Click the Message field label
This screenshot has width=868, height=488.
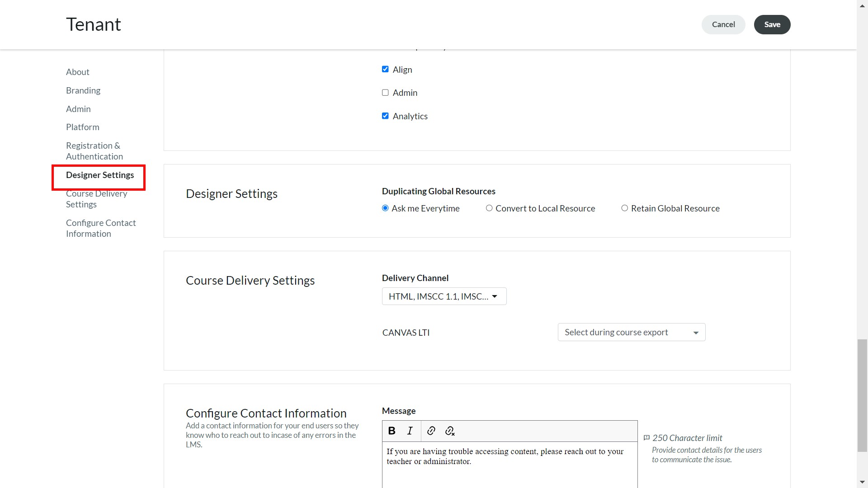tap(399, 411)
